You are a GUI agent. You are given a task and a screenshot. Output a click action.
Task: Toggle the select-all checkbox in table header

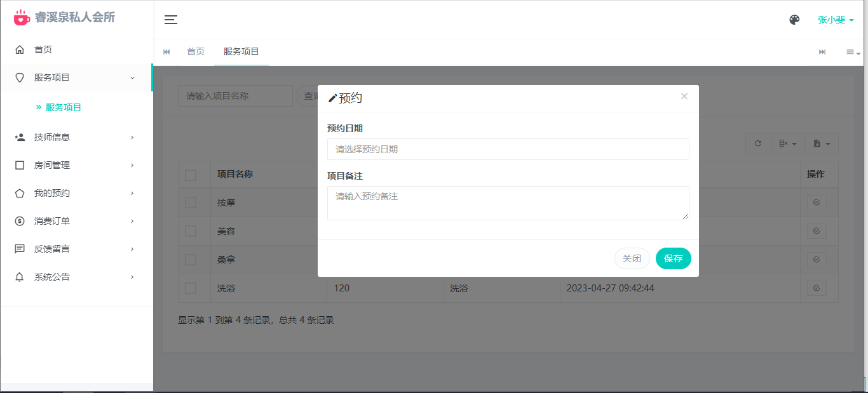pos(191,175)
